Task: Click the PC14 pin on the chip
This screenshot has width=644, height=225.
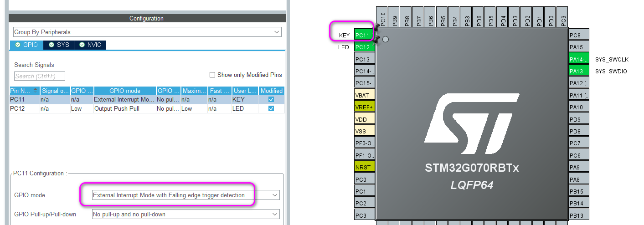Action: click(364, 71)
